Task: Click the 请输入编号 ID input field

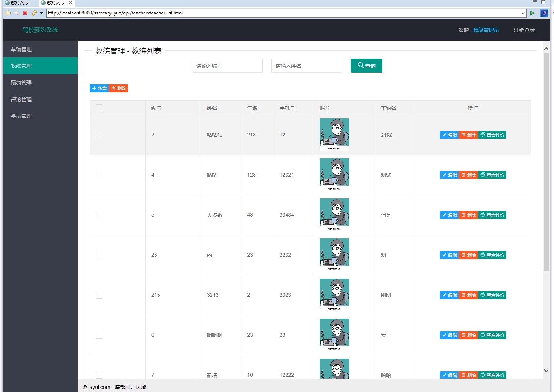Action: 227,66
